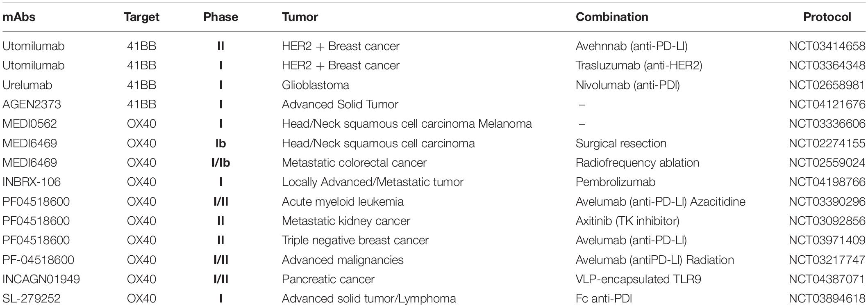The image size is (868, 307).
Task: Open protocol NCT03364348
Action: point(827,65)
